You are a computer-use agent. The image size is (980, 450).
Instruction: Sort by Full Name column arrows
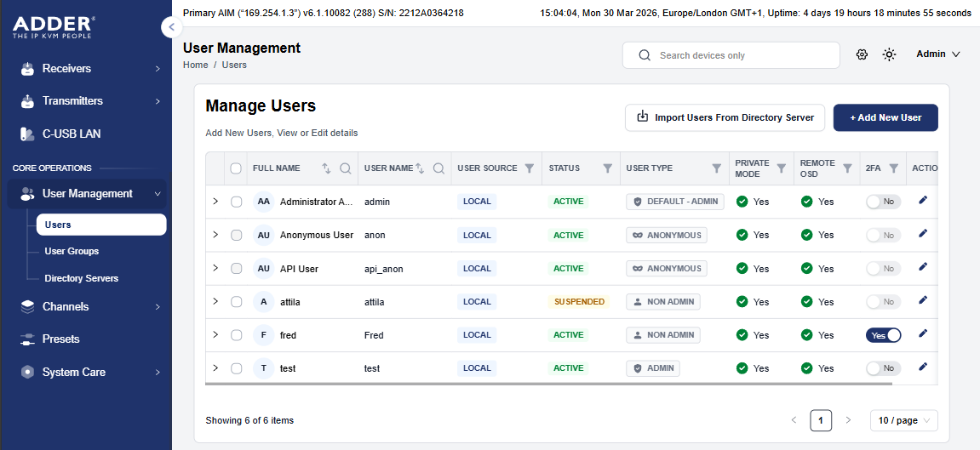pos(326,168)
